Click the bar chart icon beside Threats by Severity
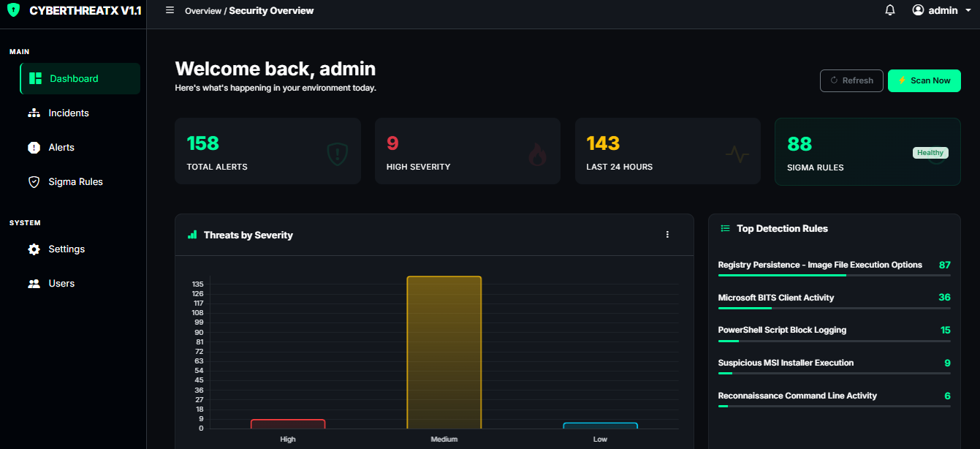Image resolution: width=980 pixels, height=449 pixels. click(192, 235)
